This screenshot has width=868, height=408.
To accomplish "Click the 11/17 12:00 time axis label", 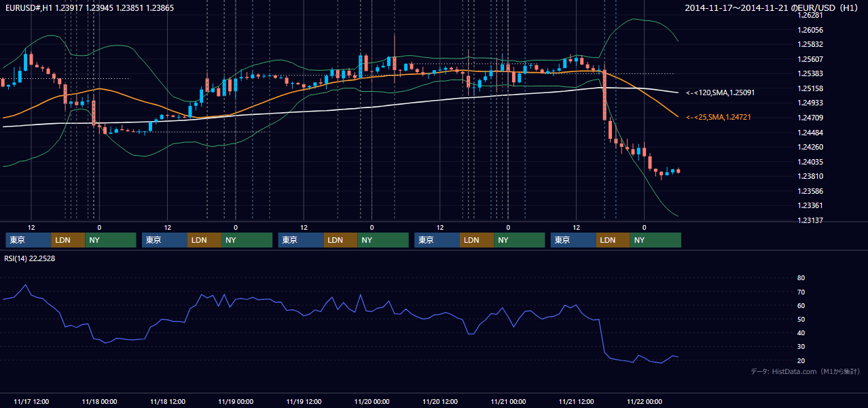I will (31, 401).
